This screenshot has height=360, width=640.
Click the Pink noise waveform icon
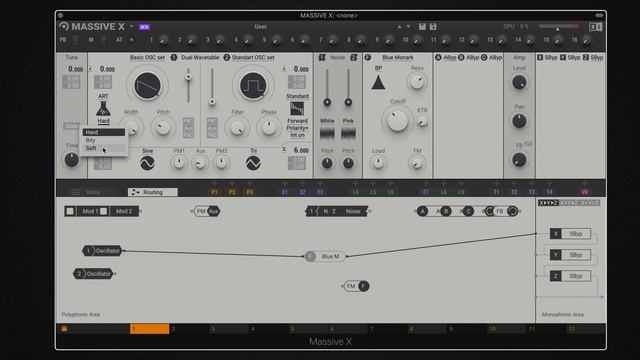(348, 133)
